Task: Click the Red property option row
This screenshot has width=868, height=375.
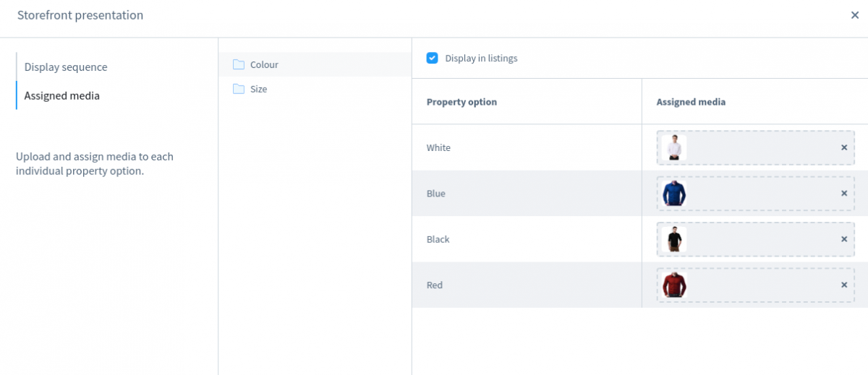Action: [x=435, y=285]
